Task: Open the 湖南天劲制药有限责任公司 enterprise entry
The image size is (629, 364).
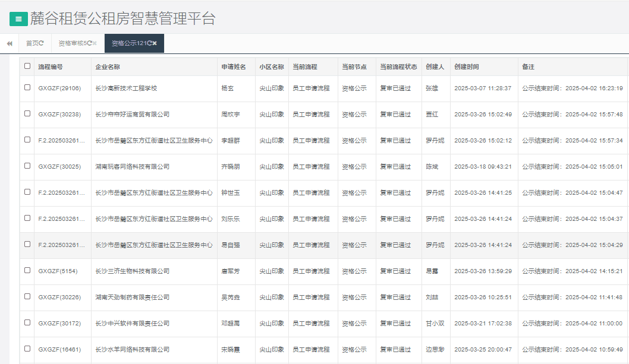Action: click(x=133, y=297)
